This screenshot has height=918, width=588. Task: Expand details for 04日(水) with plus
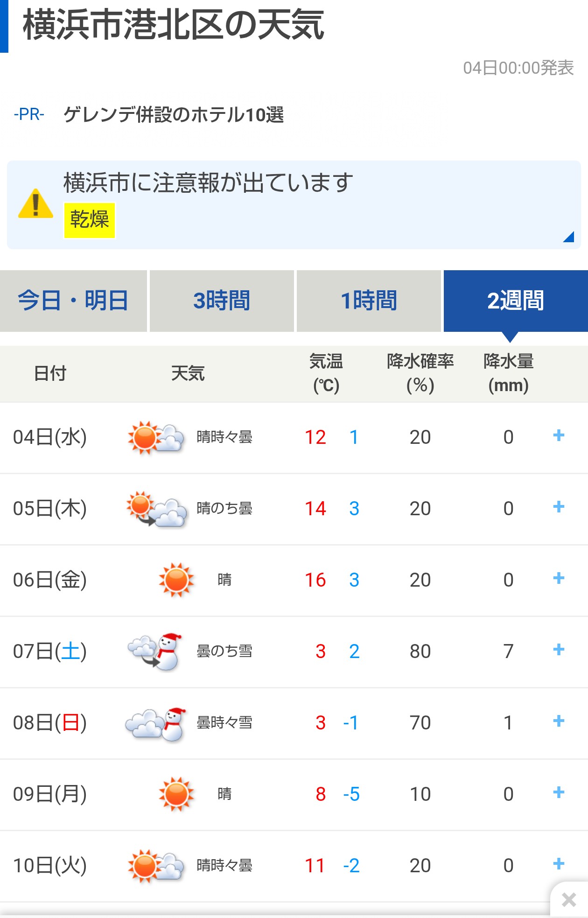coord(558,436)
